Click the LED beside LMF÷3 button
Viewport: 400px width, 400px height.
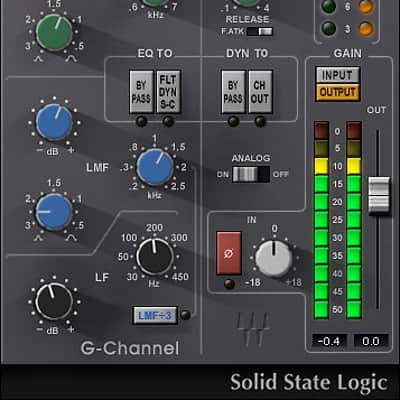pyautogui.click(x=185, y=315)
